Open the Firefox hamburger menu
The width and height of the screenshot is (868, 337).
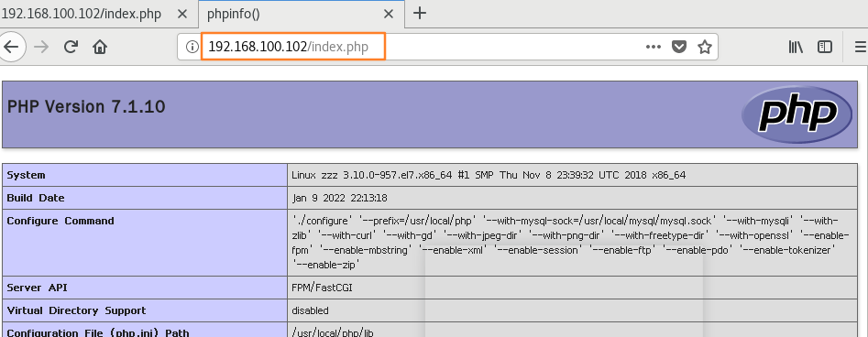coord(861,47)
